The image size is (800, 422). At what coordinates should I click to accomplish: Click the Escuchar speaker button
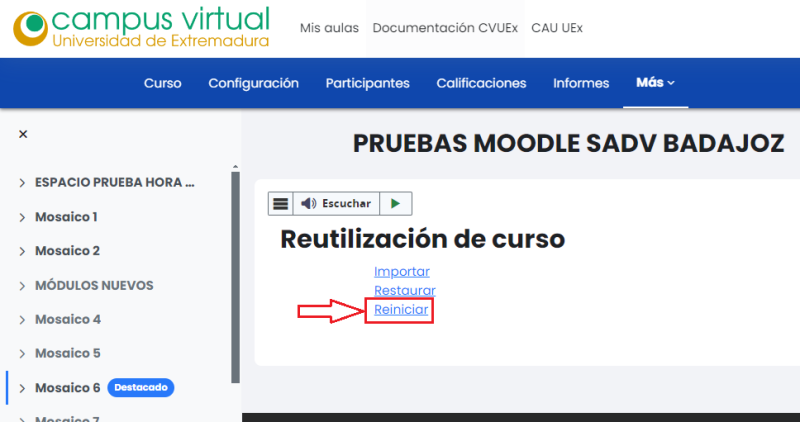coord(336,204)
